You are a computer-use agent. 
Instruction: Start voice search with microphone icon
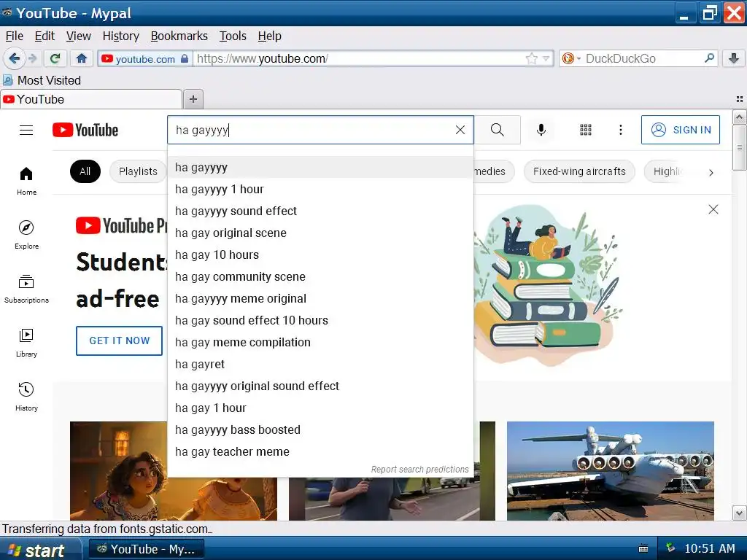tap(541, 130)
